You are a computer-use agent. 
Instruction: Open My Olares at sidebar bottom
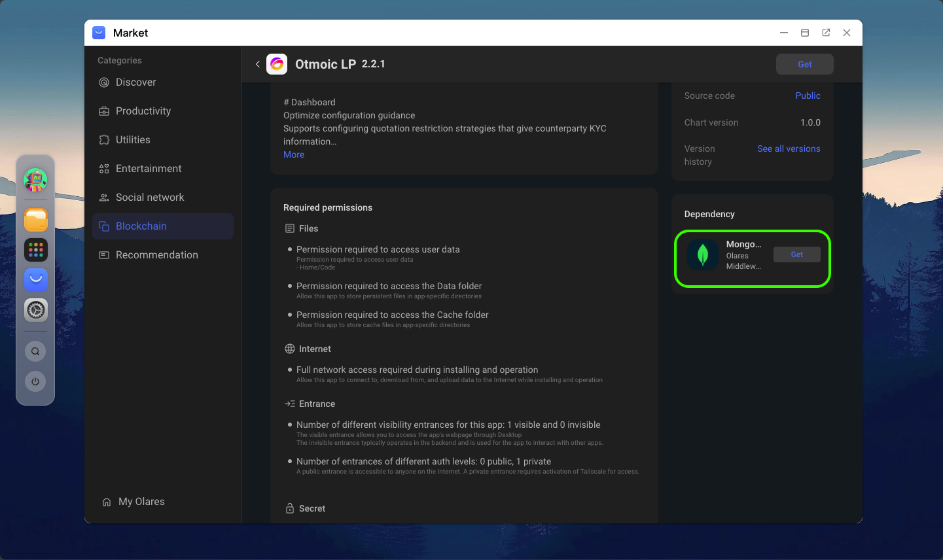click(x=141, y=502)
